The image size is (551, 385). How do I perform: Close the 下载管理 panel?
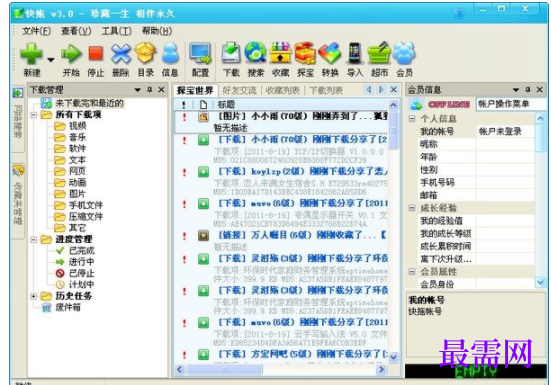tap(161, 90)
